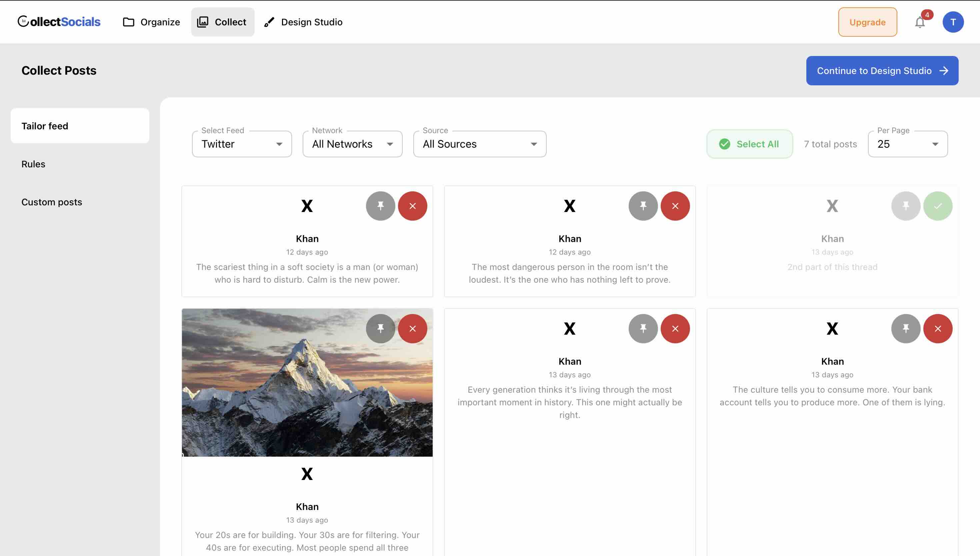The height and width of the screenshot is (556, 980).
Task: Click the X logo below the mountain image
Action: coord(307,474)
